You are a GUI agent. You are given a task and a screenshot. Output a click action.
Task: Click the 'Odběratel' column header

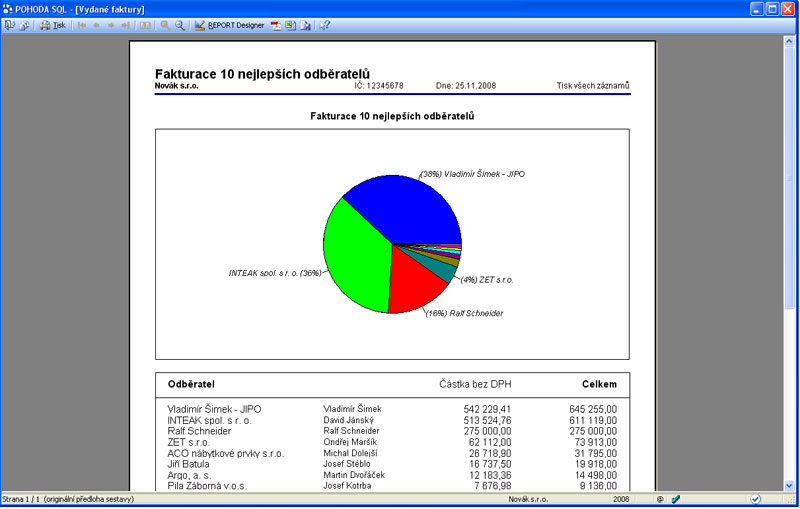coord(191,384)
